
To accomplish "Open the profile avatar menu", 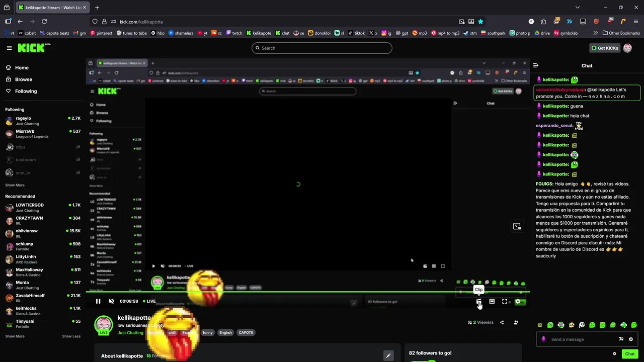I will click(x=627, y=48).
